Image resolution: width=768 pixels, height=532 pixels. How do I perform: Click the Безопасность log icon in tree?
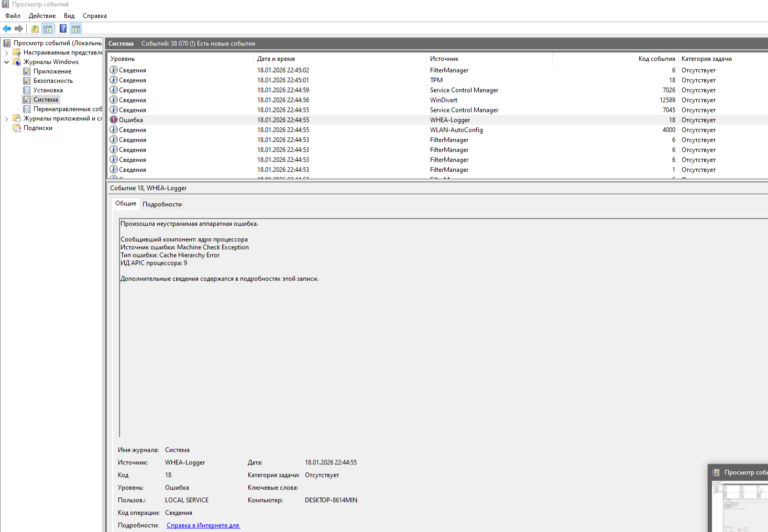pyautogui.click(x=27, y=81)
